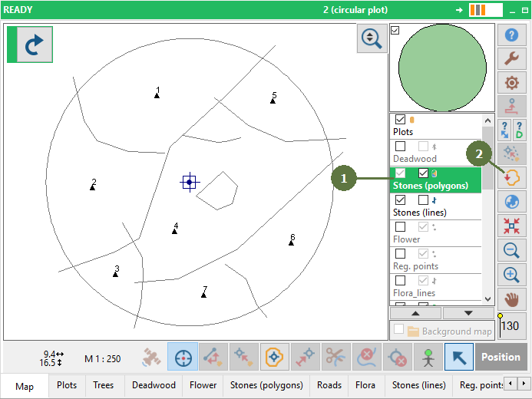532x399 pixels.
Task: Switch to the Trees tab
Action: tap(104, 385)
